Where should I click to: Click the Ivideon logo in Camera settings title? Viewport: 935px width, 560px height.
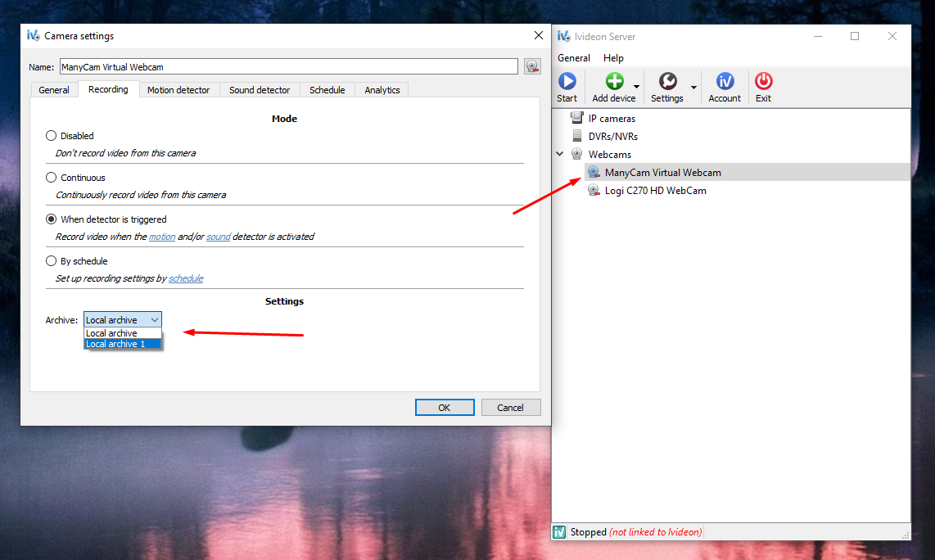click(33, 36)
